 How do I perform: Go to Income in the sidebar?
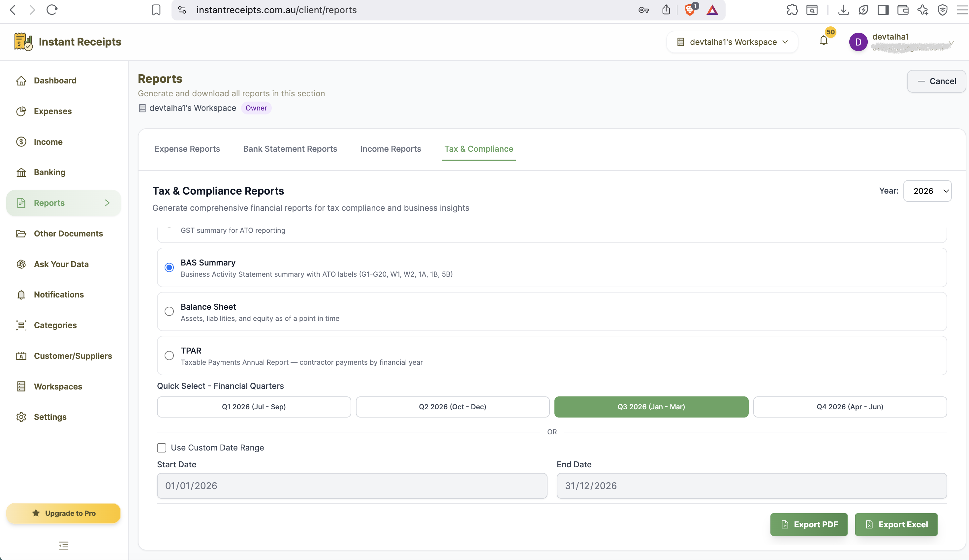[x=63, y=141]
